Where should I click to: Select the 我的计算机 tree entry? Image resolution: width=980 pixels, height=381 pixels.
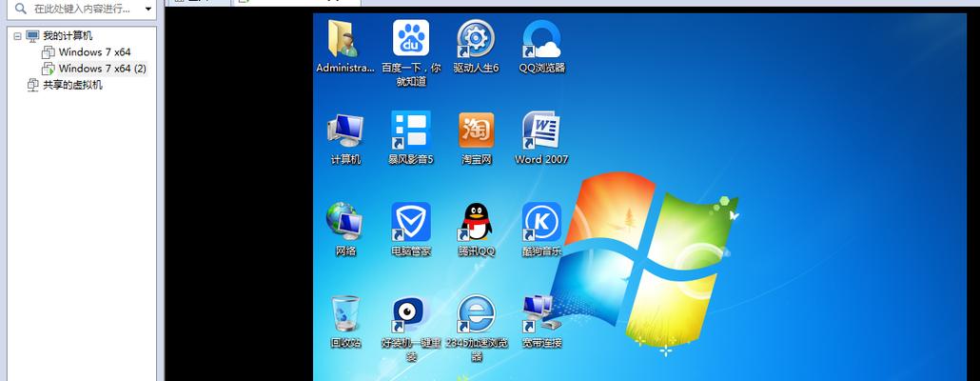click(68, 35)
